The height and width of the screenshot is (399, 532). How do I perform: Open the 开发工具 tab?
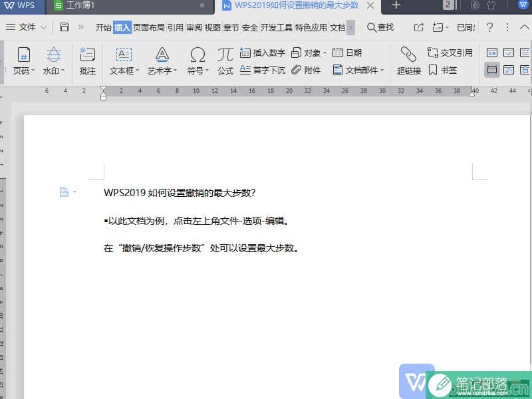277,27
